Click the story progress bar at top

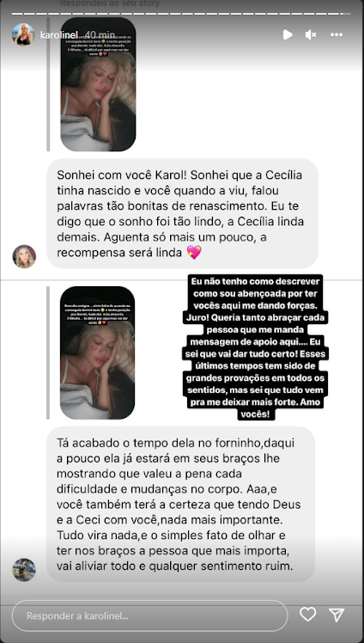pos(182,14)
